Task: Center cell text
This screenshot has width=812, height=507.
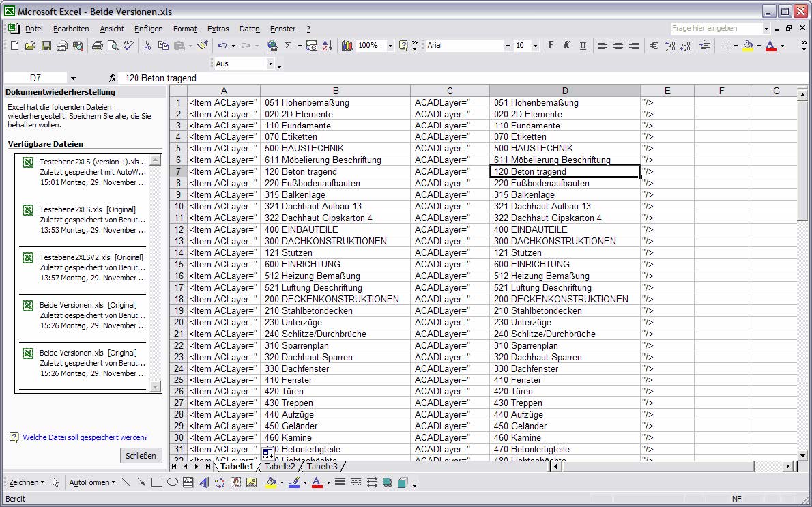Action: 618,46
